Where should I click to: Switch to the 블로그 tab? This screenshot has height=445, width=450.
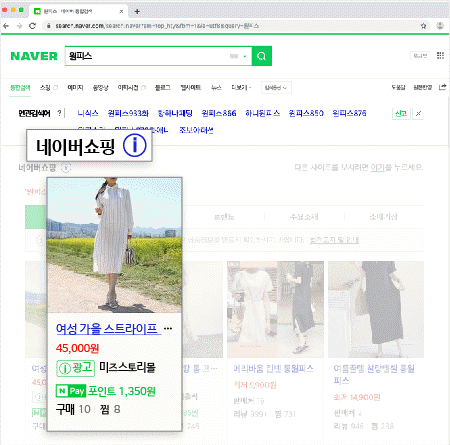tap(163, 88)
